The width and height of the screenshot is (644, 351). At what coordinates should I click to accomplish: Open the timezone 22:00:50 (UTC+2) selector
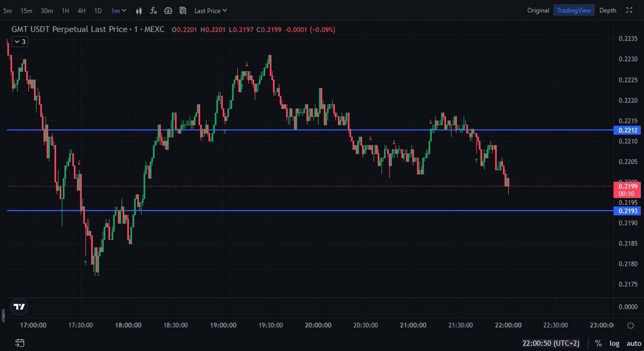point(551,343)
